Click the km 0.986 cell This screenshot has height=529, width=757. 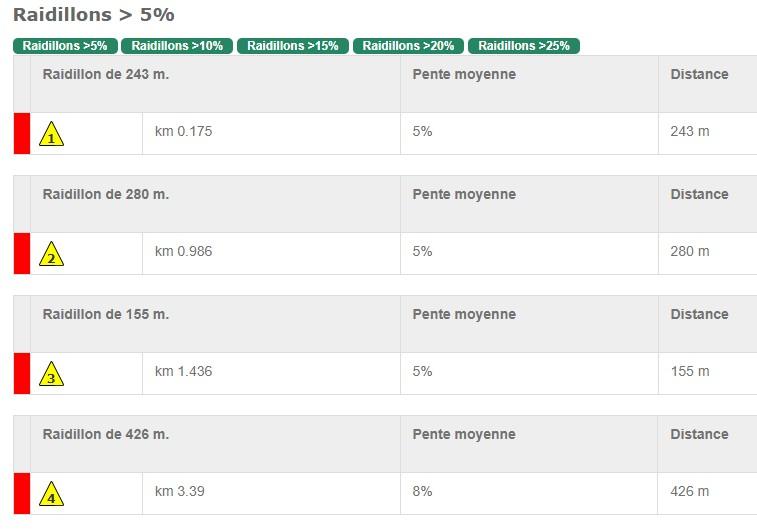[183, 252]
